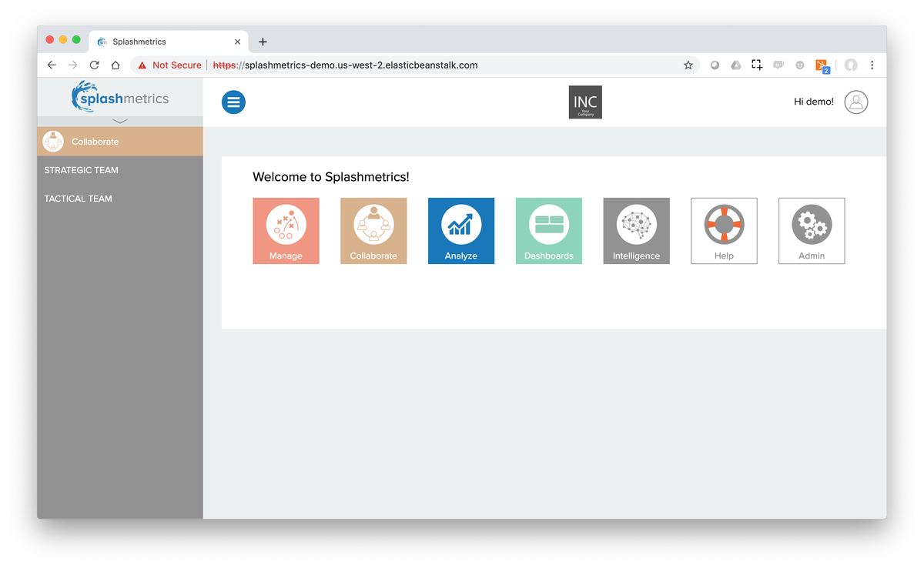This screenshot has width=924, height=568.
Task: Focus the address bar URL field
Action: coord(416,65)
